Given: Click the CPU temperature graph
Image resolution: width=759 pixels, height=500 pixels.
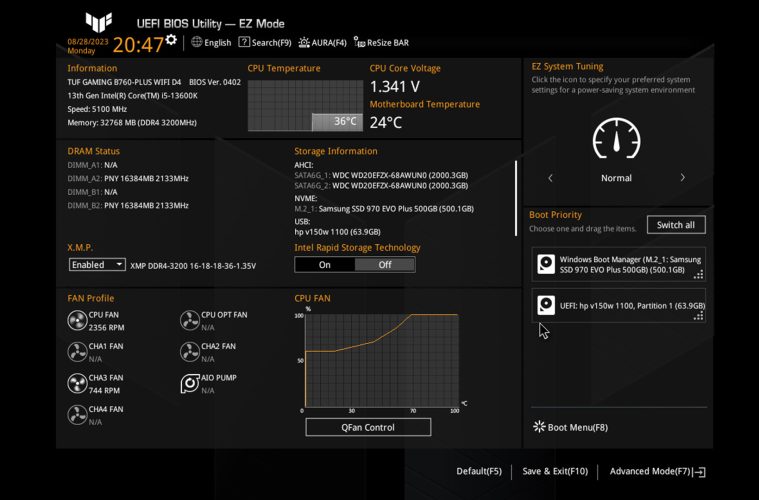Looking at the screenshot, I should 305,106.
